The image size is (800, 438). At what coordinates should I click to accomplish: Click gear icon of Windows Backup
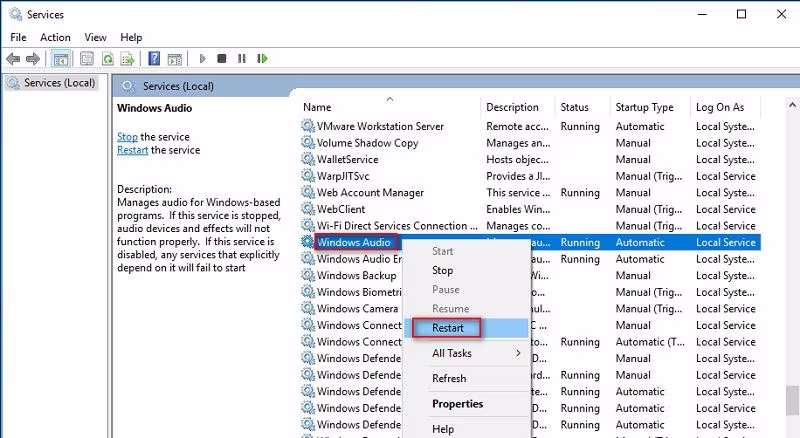(308, 275)
